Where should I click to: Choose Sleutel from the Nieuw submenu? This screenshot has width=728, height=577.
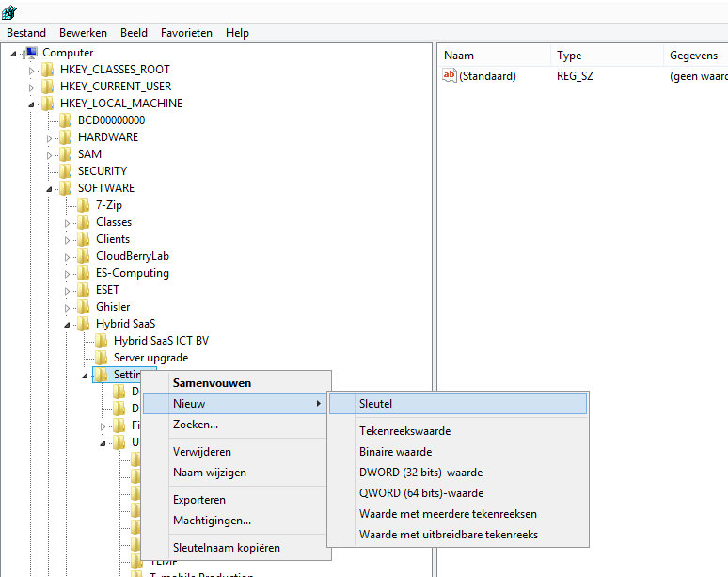pyautogui.click(x=375, y=404)
